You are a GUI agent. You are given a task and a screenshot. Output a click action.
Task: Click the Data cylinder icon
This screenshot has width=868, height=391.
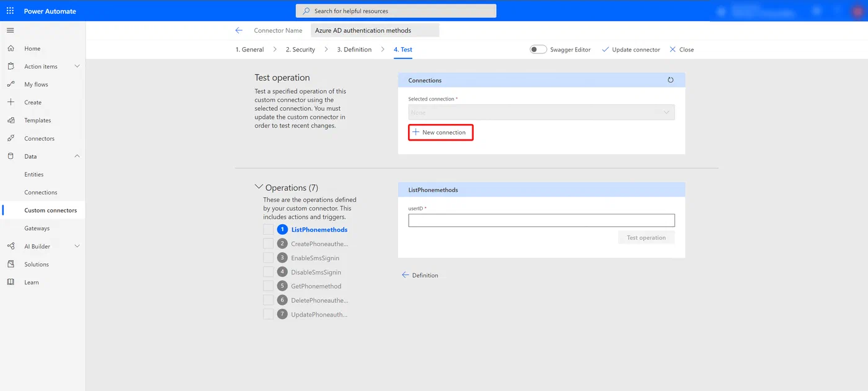11,156
